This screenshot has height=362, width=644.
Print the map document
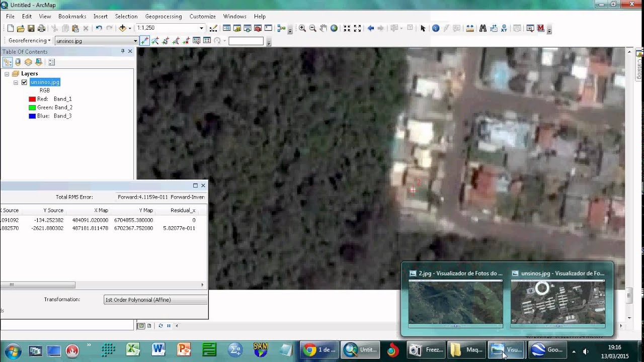41,29
